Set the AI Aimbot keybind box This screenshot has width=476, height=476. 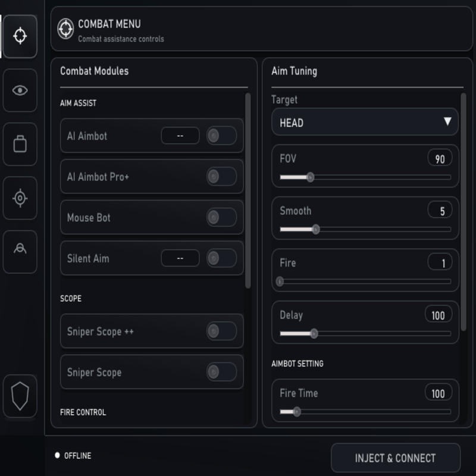click(x=180, y=136)
